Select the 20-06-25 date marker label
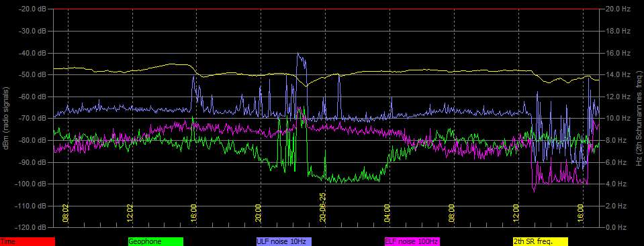The width and height of the screenshot is (644, 246). click(322, 207)
